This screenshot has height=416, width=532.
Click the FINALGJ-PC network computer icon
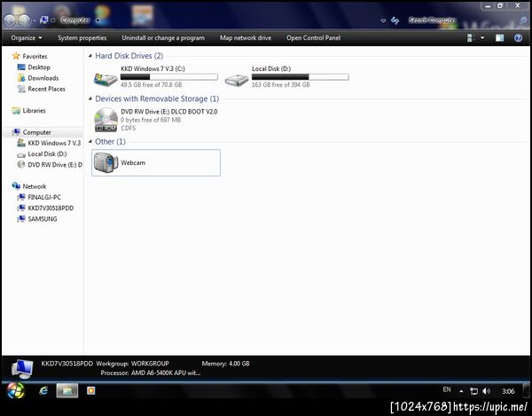21,197
